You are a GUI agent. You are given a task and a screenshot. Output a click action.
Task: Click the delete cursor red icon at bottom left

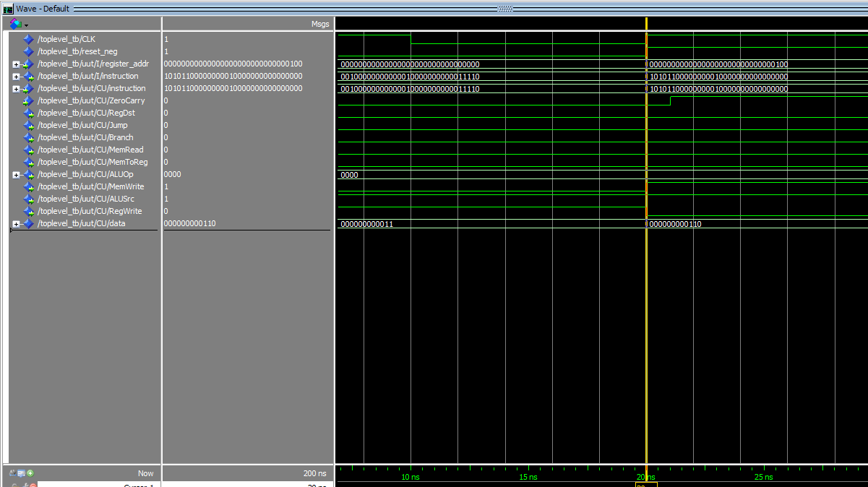33,485
